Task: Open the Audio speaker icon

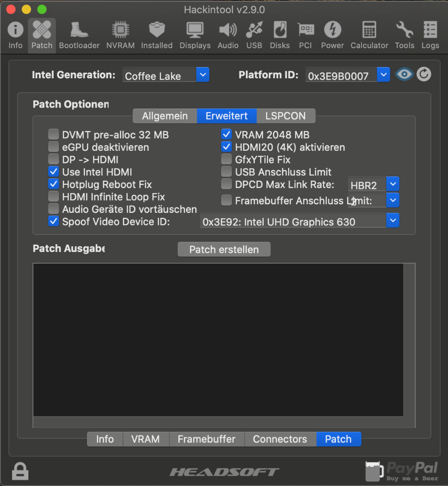Action: click(x=228, y=35)
